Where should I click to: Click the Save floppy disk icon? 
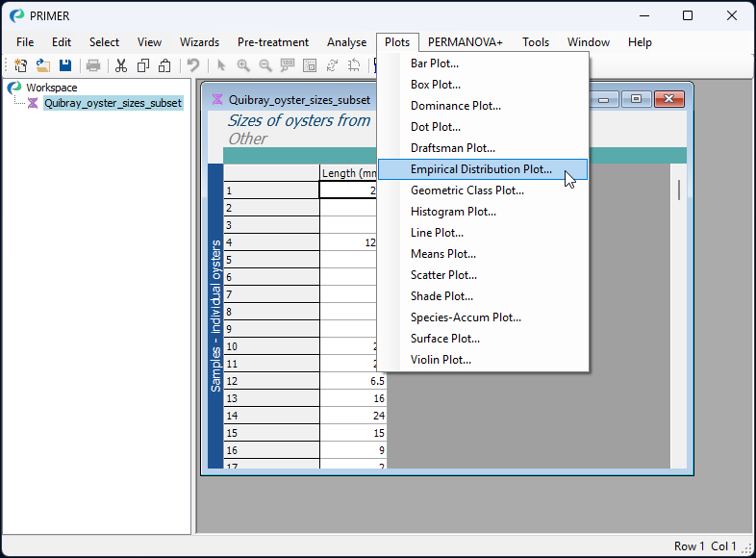coord(65,65)
